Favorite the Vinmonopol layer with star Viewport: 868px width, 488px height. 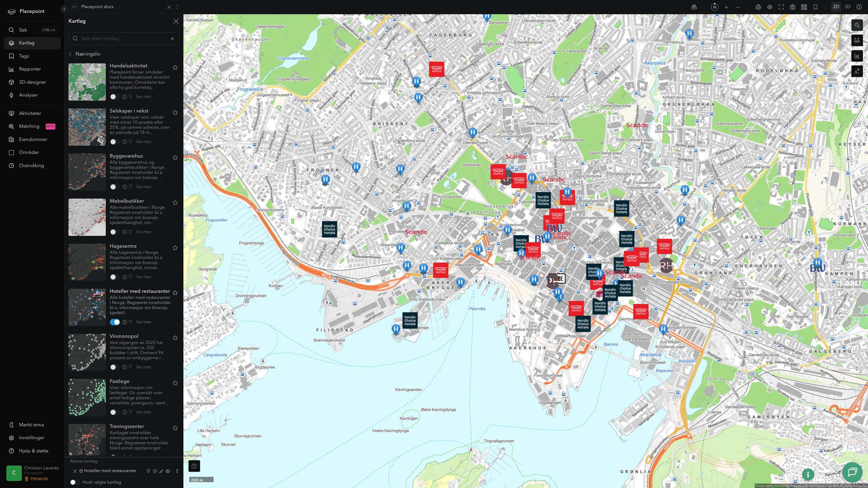click(175, 338)
